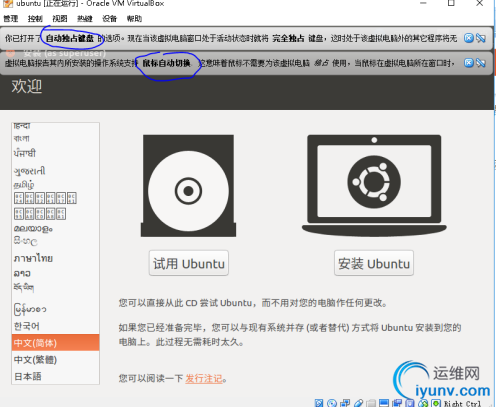
Task: Open the 发行注记 release notes link
Action: (204, 379)
